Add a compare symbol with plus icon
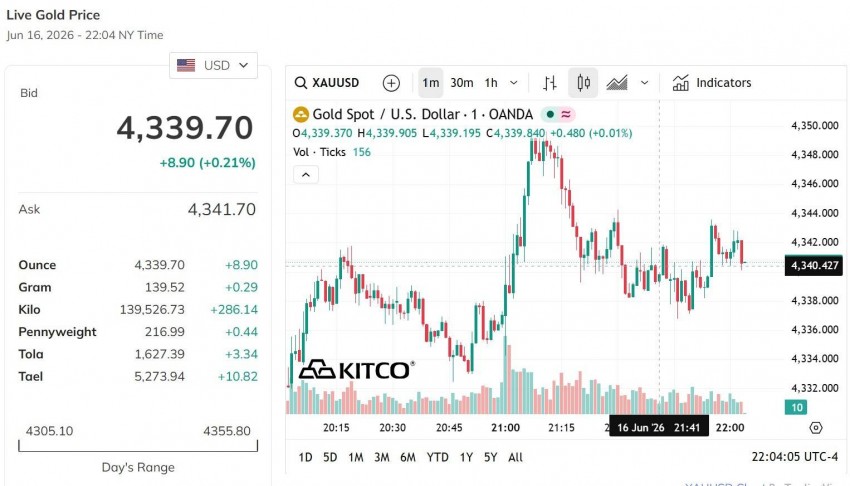 tap(391, 83)
